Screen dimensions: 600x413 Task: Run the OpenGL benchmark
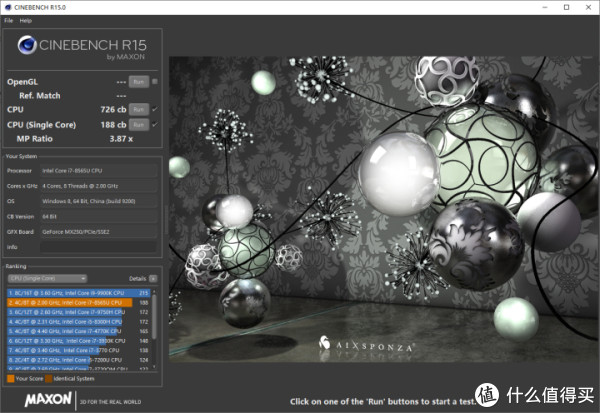pyautogui.click(x=139, y=82)
